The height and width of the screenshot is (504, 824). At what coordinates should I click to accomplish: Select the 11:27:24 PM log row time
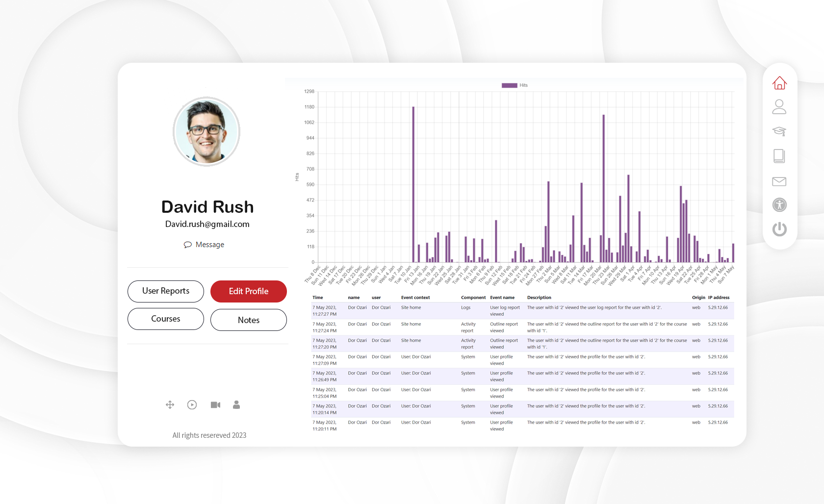pos(325,328)
